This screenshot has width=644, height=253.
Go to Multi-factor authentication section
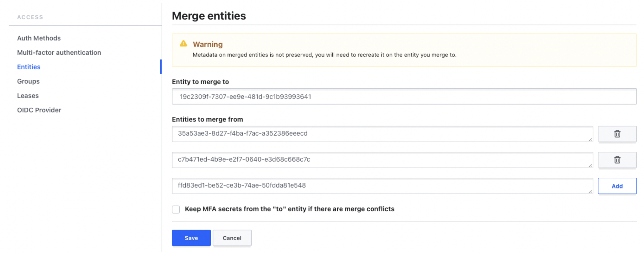tap(59, 52)
